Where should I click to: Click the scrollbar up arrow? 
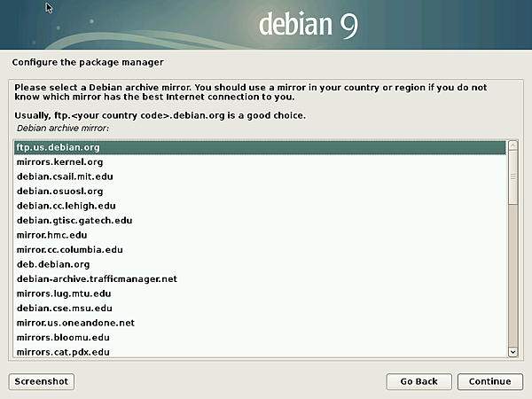click(513, 145)
